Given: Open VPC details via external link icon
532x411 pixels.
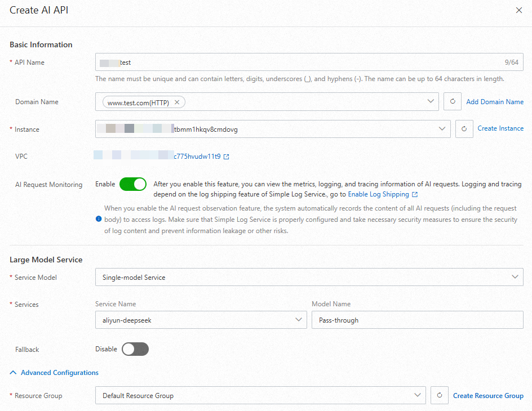Looking at the screenshot, I should 226,157.
